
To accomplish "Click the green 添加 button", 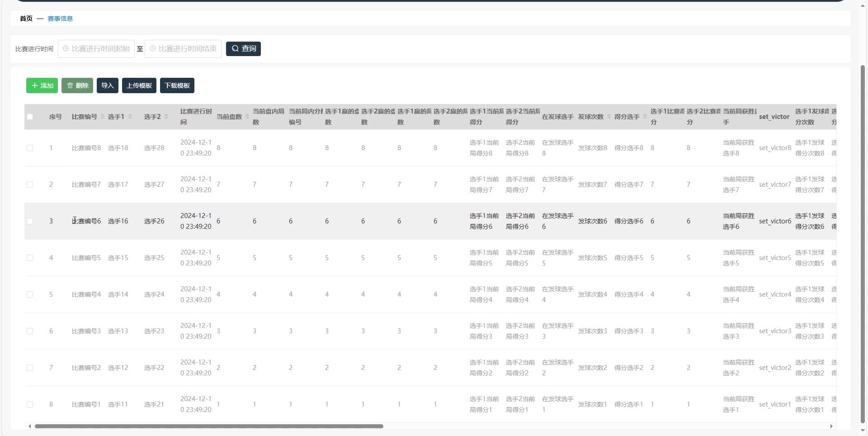I will tap(42, 85).
